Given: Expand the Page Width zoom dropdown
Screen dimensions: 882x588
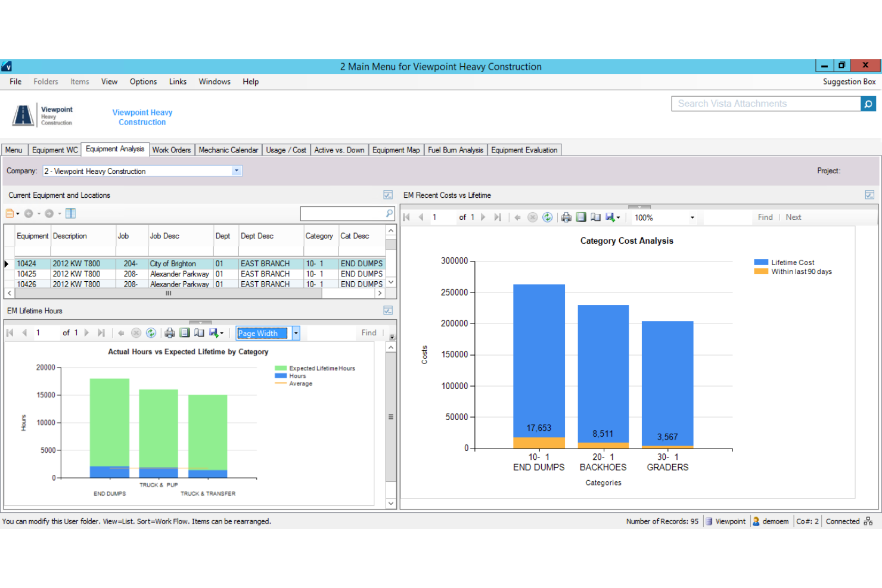Looking at the screenshot, I should (296, 333).
